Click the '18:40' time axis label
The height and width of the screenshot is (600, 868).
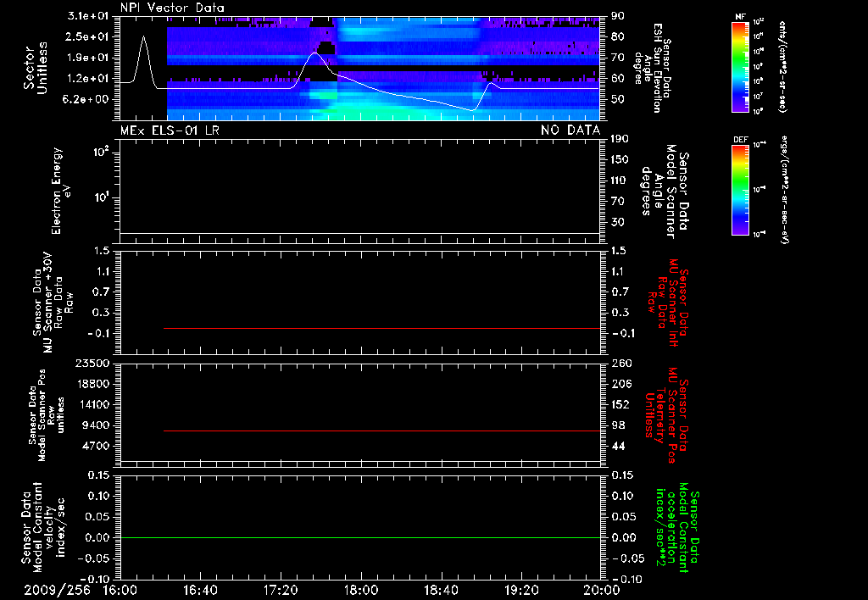(x=441, y=590)
